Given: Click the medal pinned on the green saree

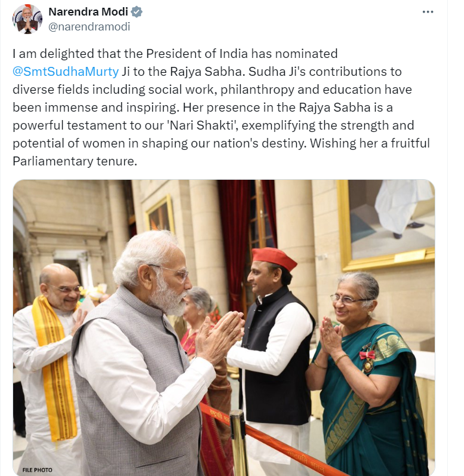Looking at the screenshot, I should click(x=367, y=360).
